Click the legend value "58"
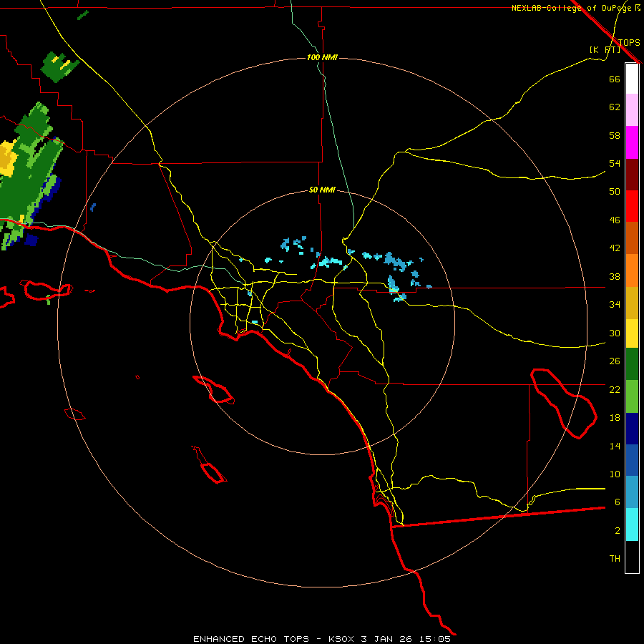The width and height of the screenshot is (644, 644). [x=615, y=135]
